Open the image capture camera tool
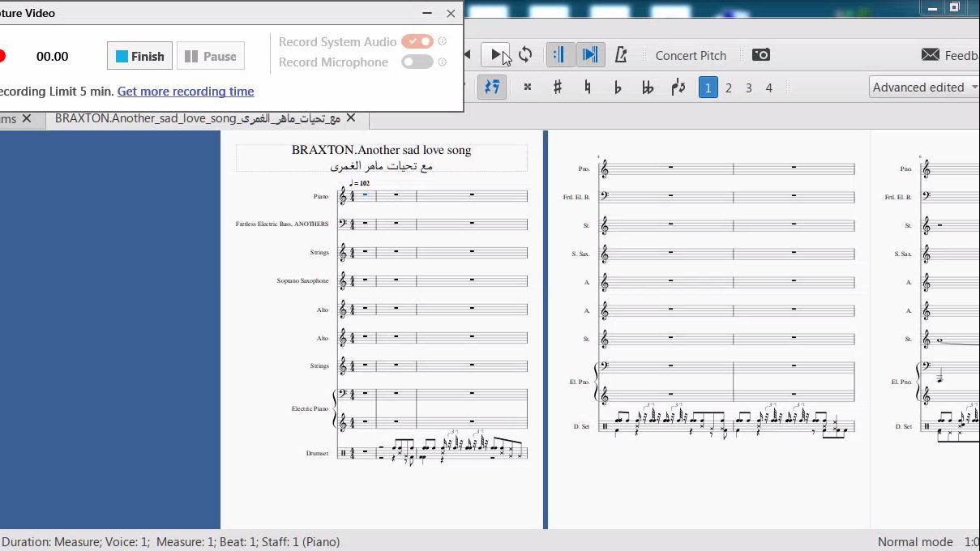Image resolution: width=980 pixels, height=551 pixels. [760, 55]
